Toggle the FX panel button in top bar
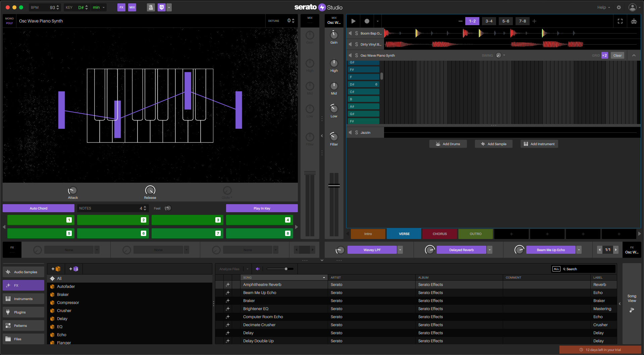The height and width of the screenshot is (355, 644). [121, 7]
